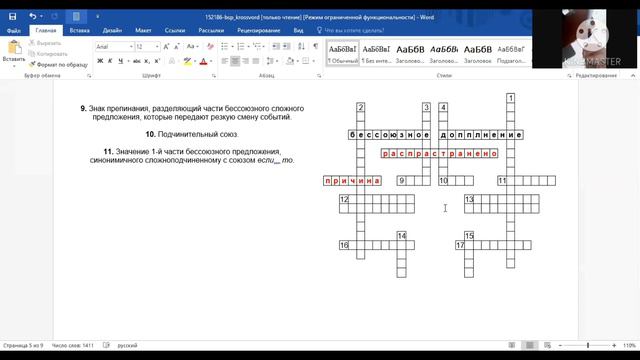Toggle strikethrough (abc) formatting

(137, 61)
